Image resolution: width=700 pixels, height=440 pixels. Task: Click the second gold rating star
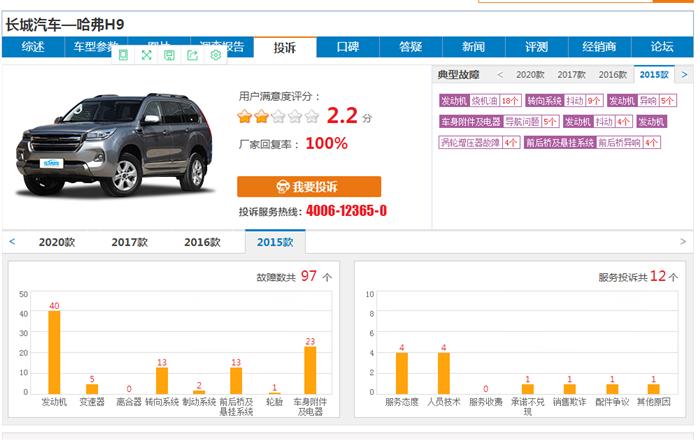pos(262,116)
